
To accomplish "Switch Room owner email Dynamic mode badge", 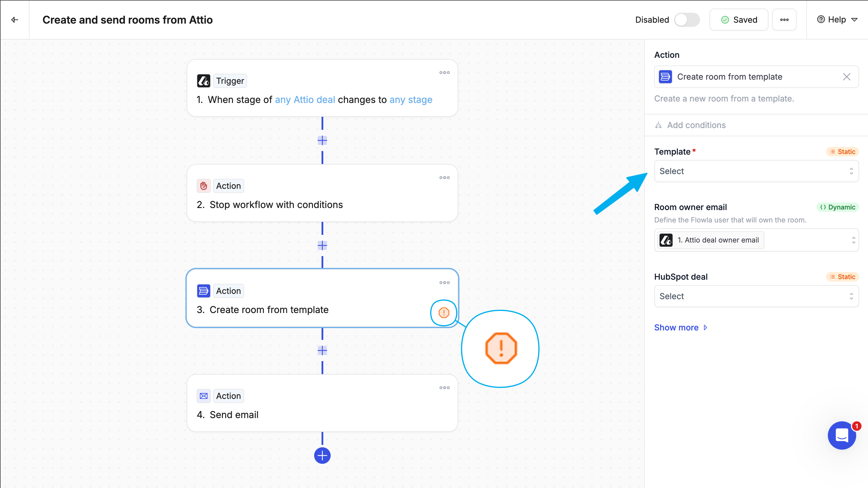I will pyautogui.click(x=837, y=207).
